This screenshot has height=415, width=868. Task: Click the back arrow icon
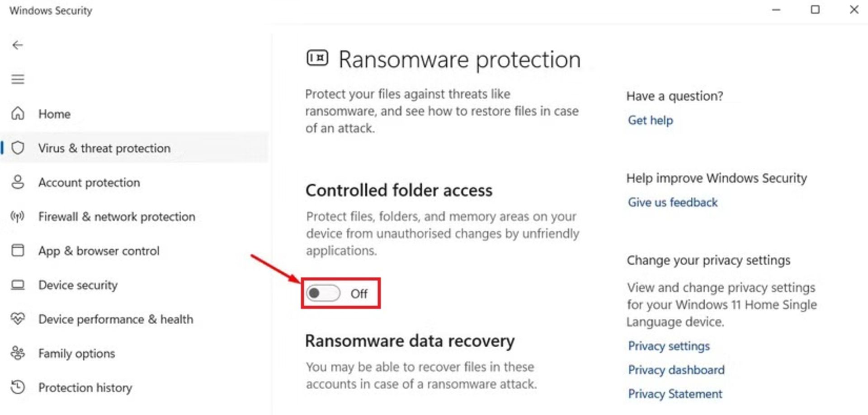[18, 45]
